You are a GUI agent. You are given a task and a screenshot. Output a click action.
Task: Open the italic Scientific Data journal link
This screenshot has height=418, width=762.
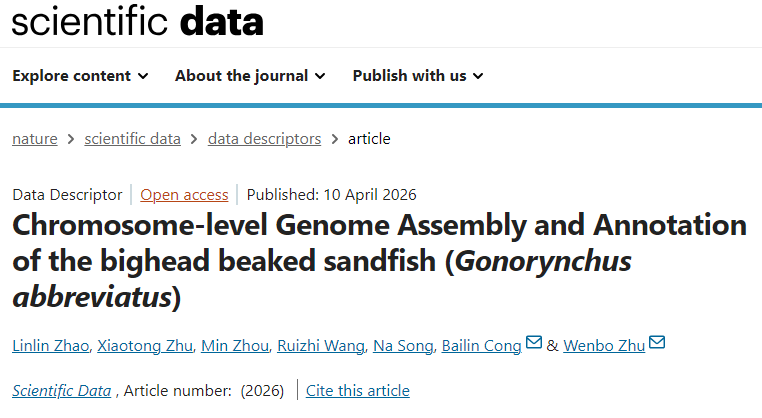click(x=62, y=391)
